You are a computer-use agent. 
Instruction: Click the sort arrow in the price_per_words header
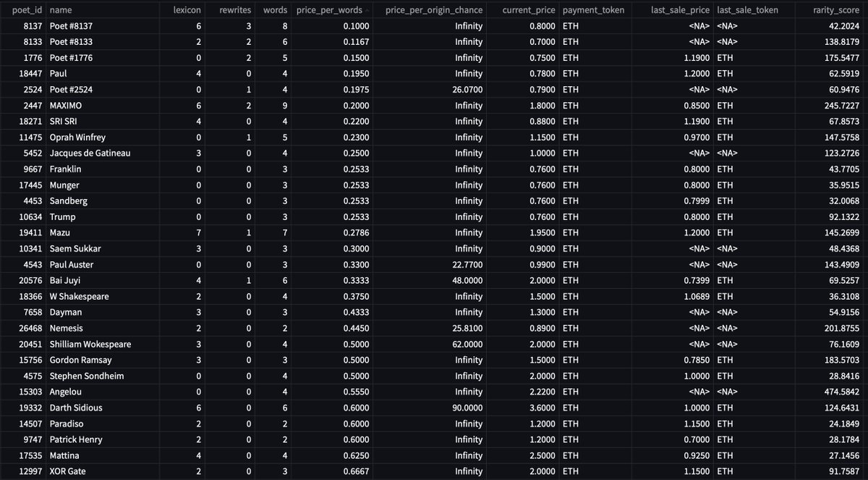[x=367, y=11]
